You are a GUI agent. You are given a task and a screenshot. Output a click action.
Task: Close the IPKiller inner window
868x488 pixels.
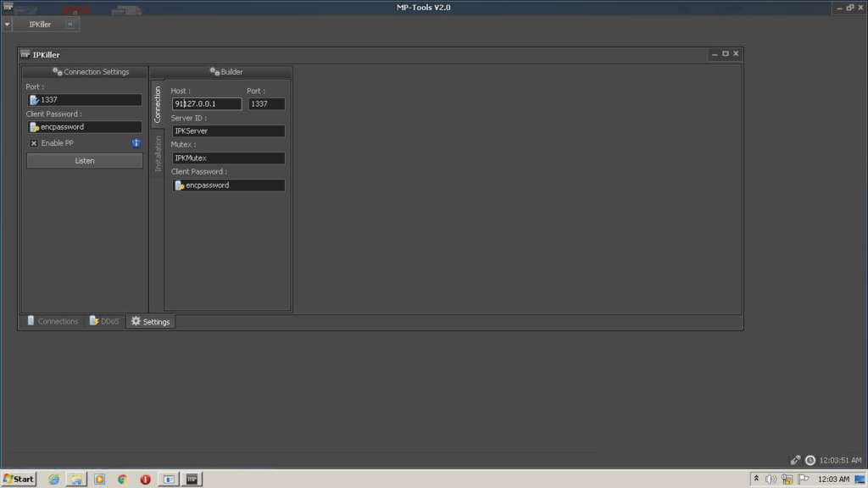click(736, 54)
